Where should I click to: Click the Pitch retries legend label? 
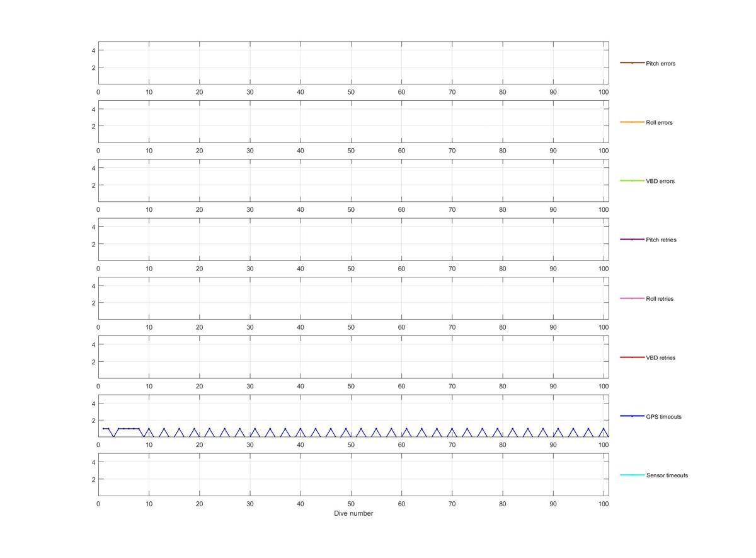(x=661, y=240)
